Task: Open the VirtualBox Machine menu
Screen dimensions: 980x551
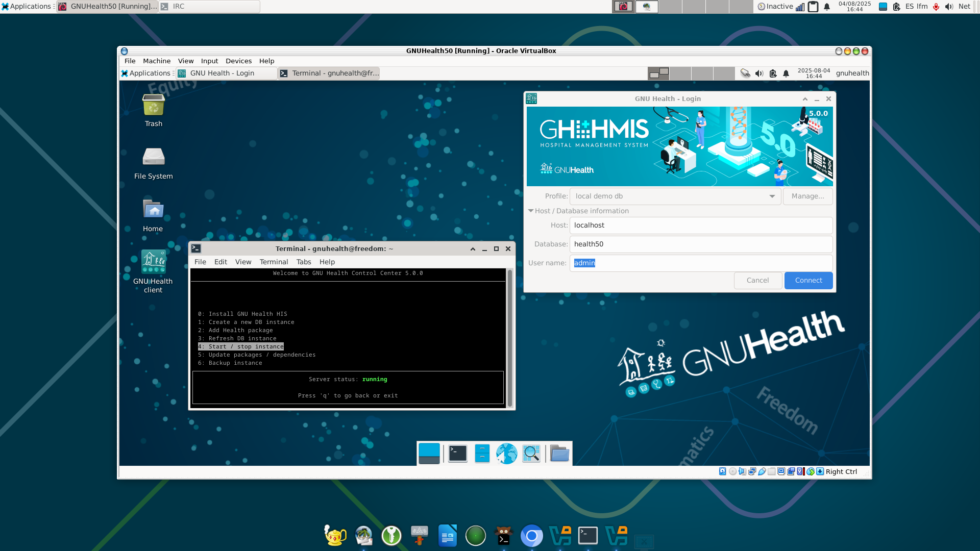Action: click(157, 61)
